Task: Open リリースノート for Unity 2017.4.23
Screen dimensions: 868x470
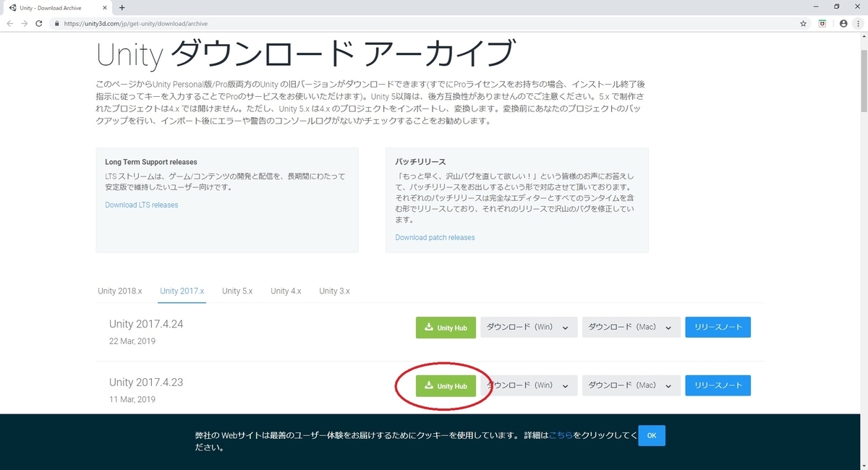Action: [x=718, y=385]
